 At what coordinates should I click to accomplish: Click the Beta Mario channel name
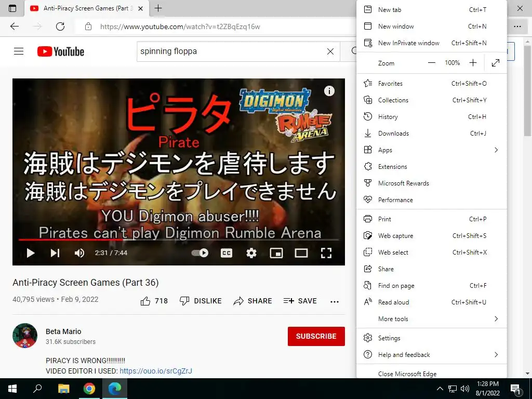coord(63,331)
